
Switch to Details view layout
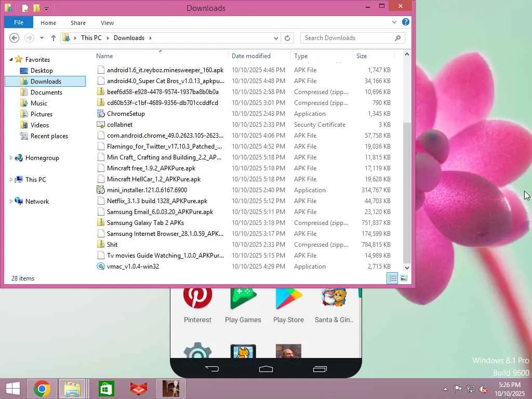392,278
